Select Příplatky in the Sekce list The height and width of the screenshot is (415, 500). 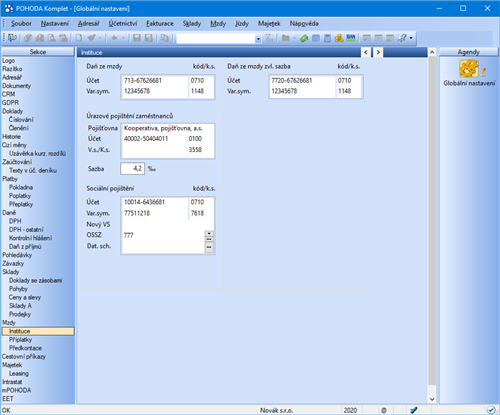point(20,340)
